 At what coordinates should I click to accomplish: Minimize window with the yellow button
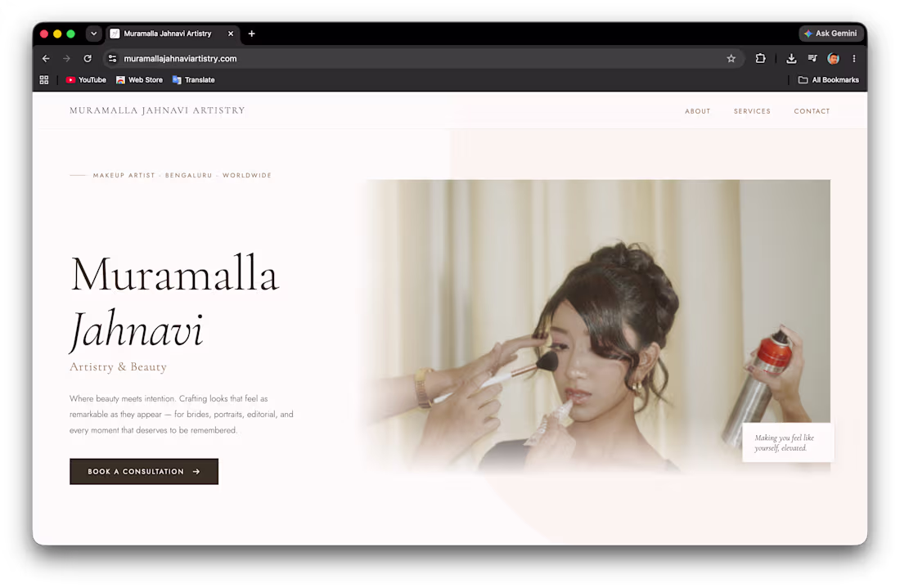coord(57,34)
